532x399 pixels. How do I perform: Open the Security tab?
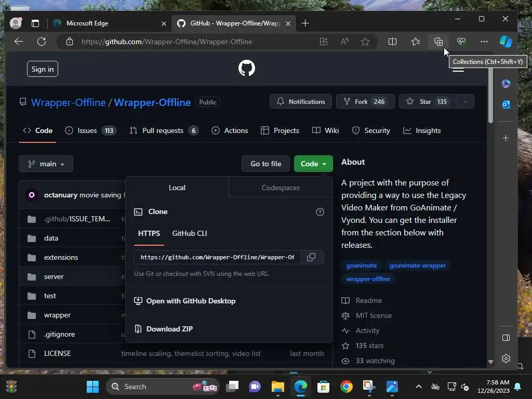click(371, 130)
